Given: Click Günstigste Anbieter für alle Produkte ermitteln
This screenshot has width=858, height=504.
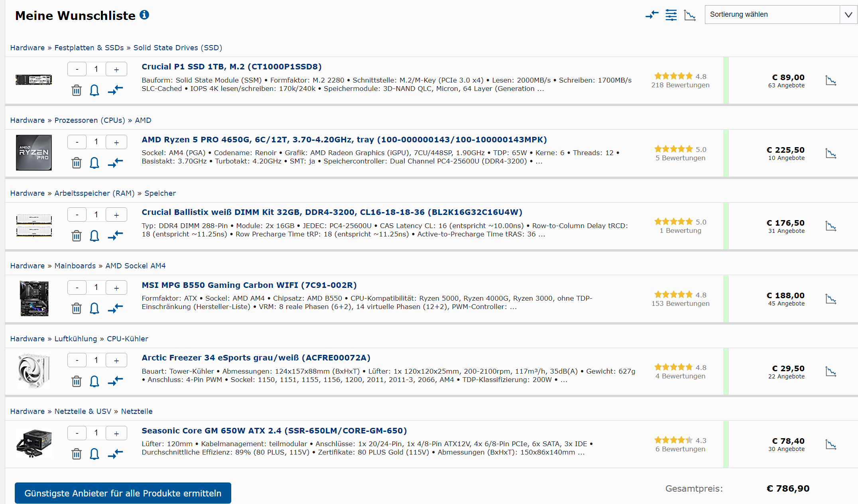Looking at the screenshot, I should coord(123,493).
